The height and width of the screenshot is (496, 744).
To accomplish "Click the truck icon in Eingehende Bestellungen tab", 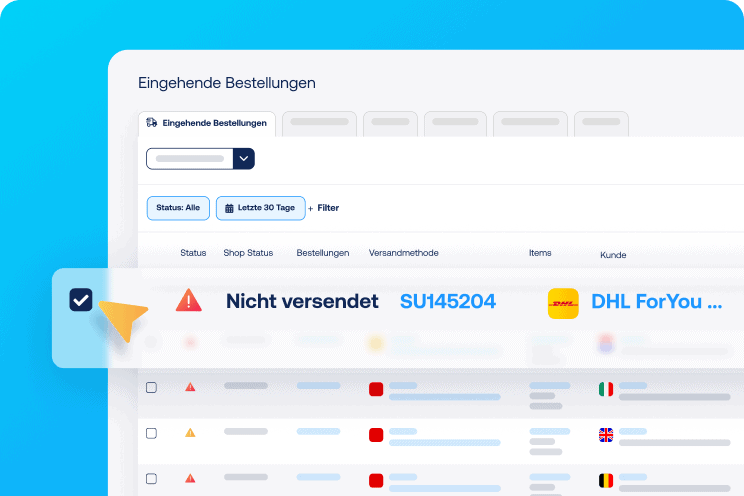I will [152, 123].
